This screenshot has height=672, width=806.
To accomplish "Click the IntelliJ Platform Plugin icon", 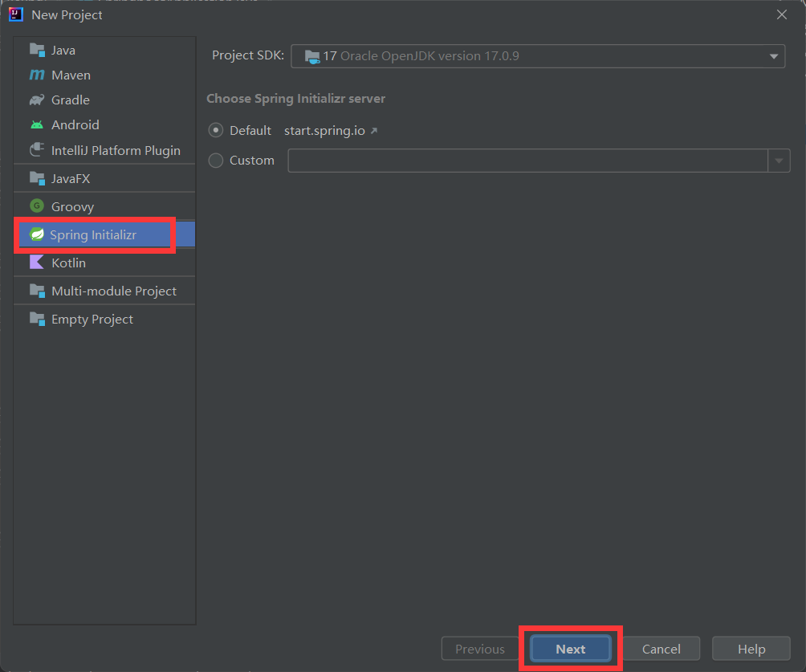I will [37, 149].
